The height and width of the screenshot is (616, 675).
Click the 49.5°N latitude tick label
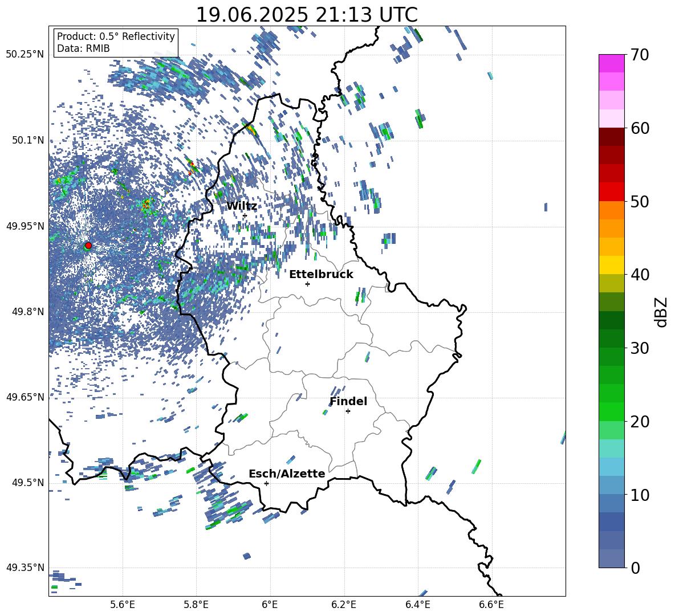(x=28, y=483)
